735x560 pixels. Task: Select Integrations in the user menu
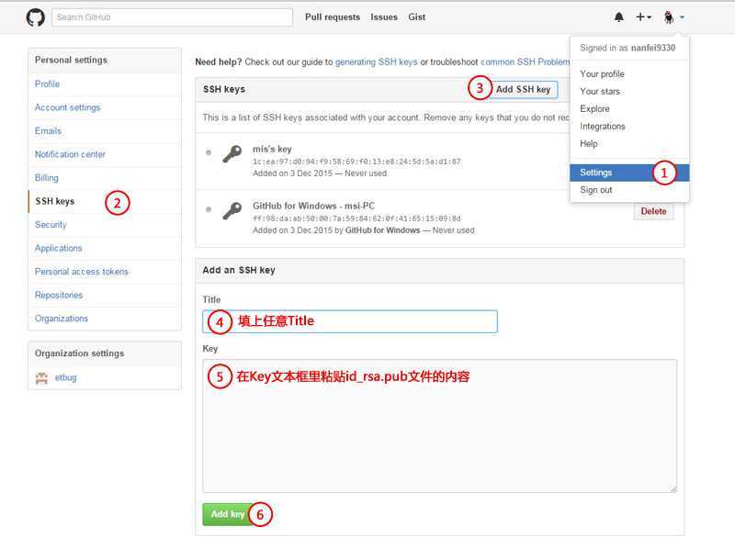[x=629, y=127]
